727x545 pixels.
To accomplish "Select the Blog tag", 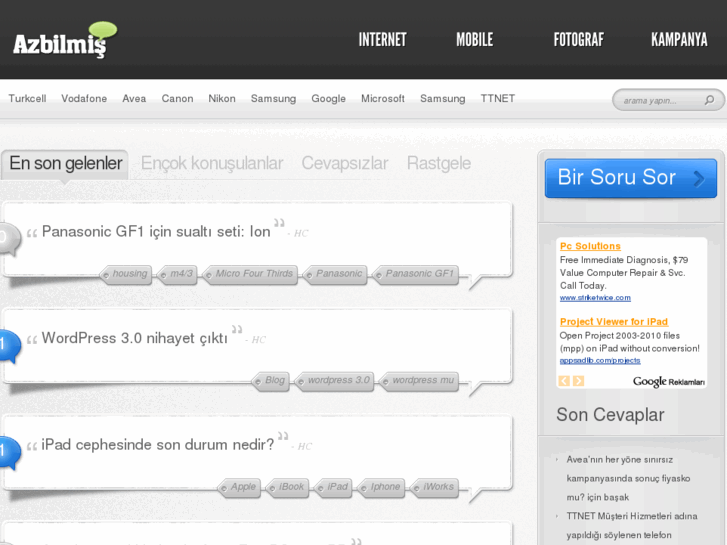I will click(271, 381).
